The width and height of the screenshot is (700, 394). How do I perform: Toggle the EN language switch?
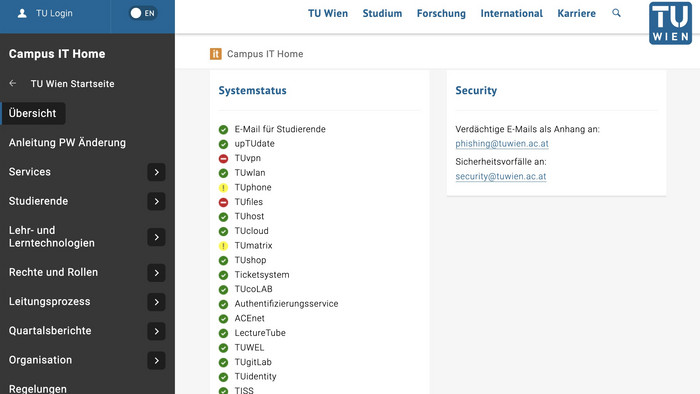(142, 13)
